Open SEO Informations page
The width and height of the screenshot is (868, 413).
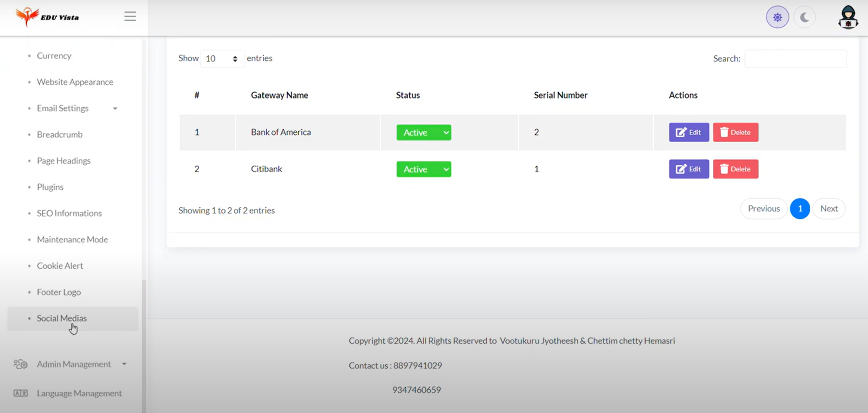pyautogui.click(x=69, y=213)
